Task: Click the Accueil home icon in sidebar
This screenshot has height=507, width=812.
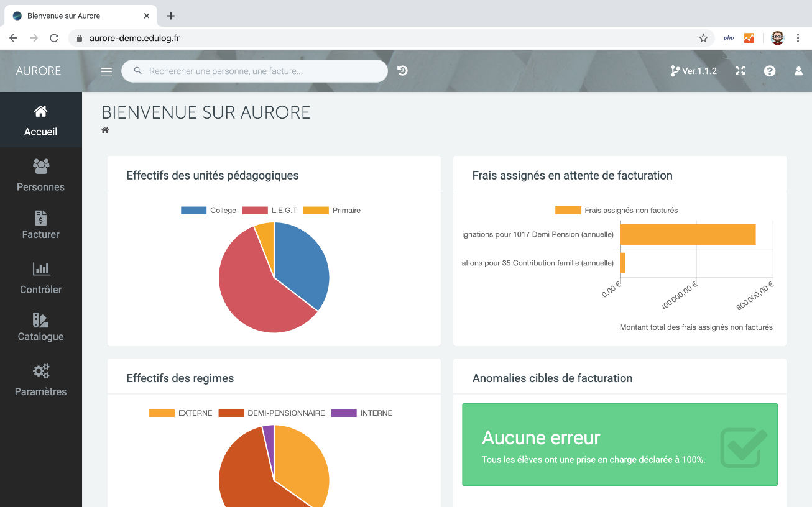Action: click(40, 111)
